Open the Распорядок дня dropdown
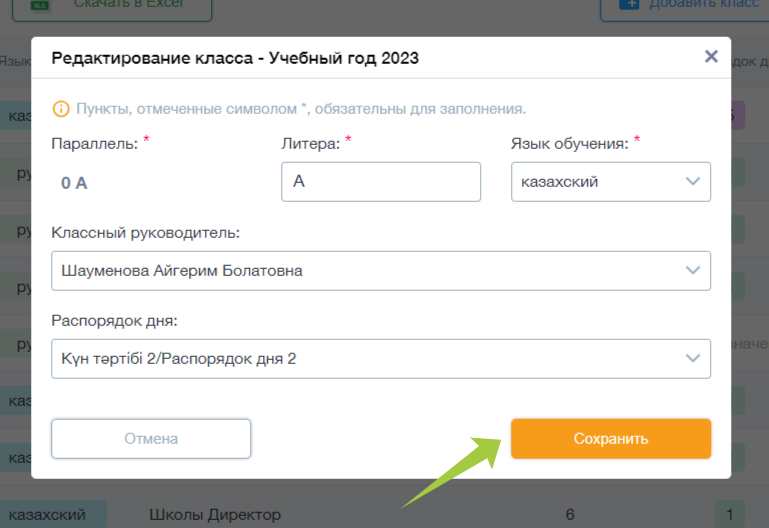 [x=381, y=359]
